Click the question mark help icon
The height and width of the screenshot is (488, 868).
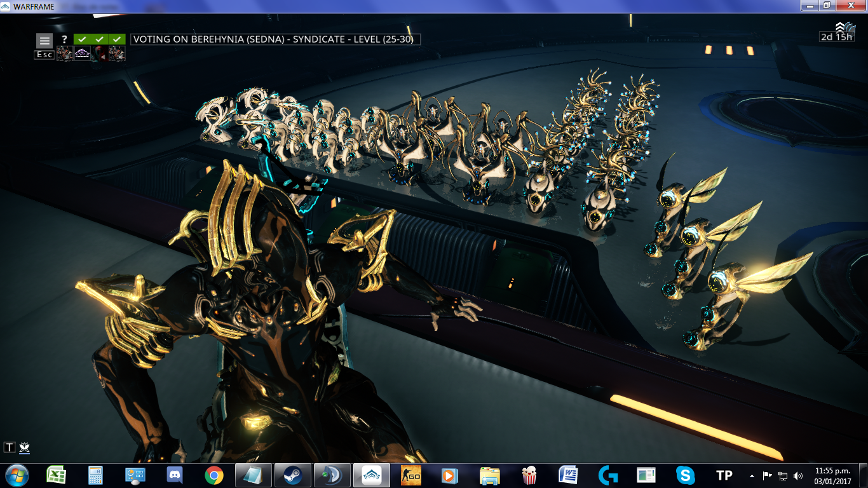[x=64, y=39]
